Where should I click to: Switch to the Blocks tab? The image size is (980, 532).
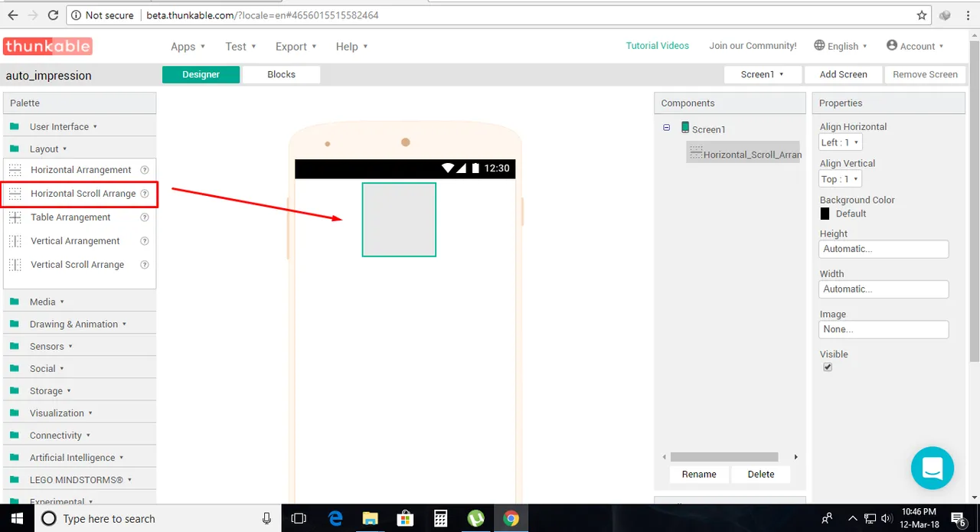281,74
